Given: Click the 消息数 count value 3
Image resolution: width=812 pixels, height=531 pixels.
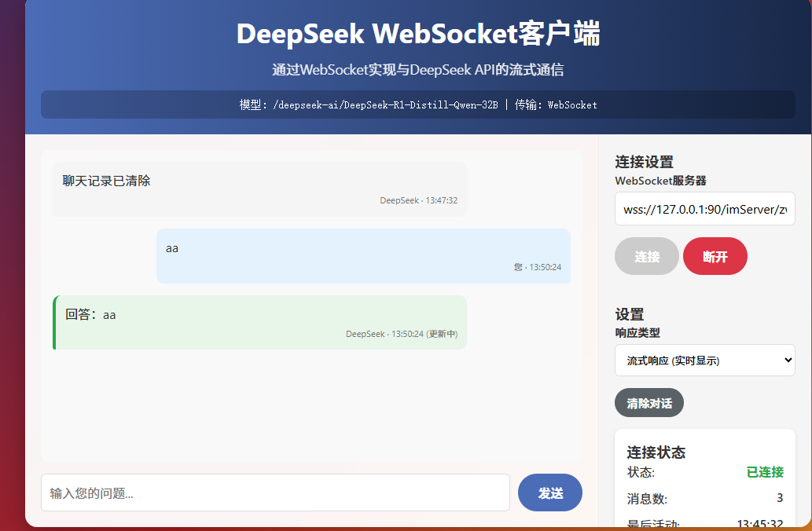Looking at the screenshot, I should click(x=780, y=498).
